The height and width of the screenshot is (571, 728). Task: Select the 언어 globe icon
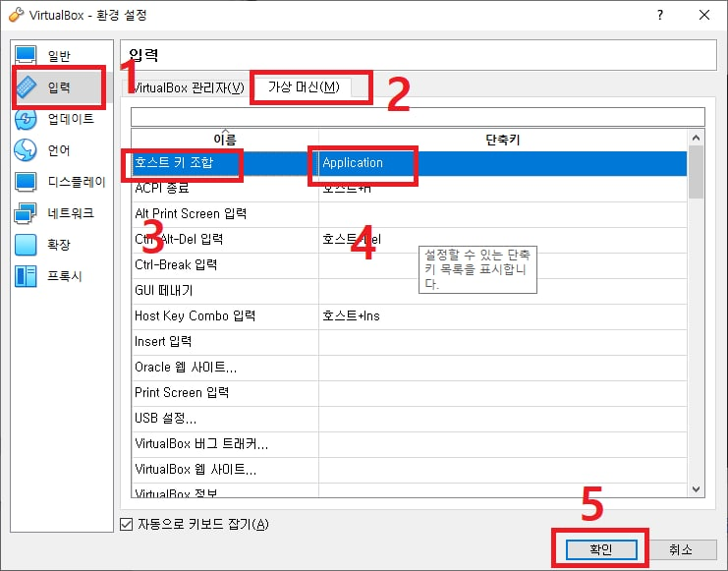(26, 150)
